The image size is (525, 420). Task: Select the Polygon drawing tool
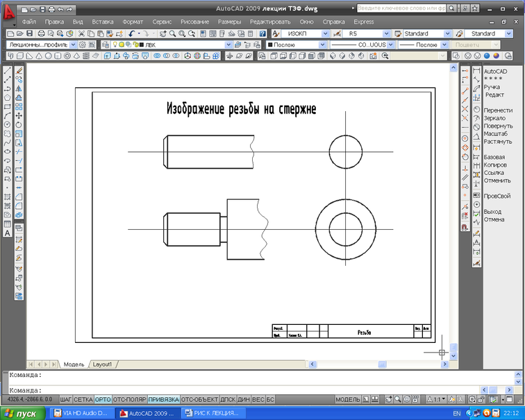click(8, 97)
